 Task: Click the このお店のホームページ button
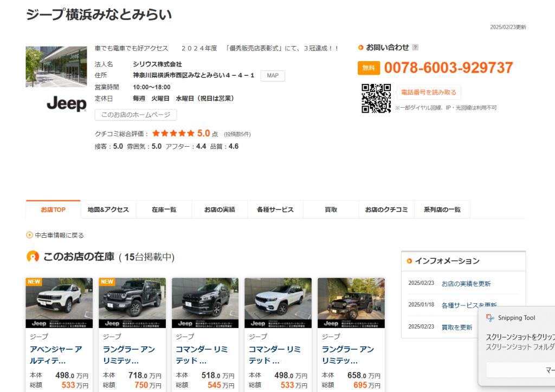tap(135, 115)
